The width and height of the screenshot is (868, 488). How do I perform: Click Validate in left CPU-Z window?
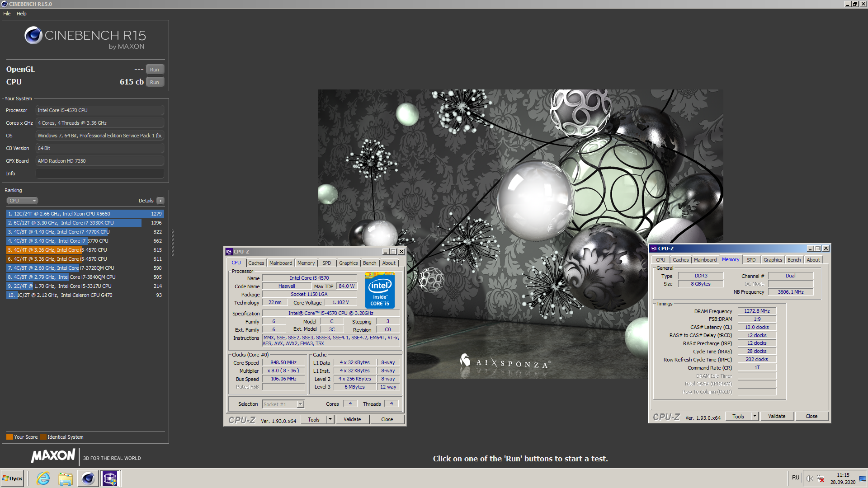352,420
